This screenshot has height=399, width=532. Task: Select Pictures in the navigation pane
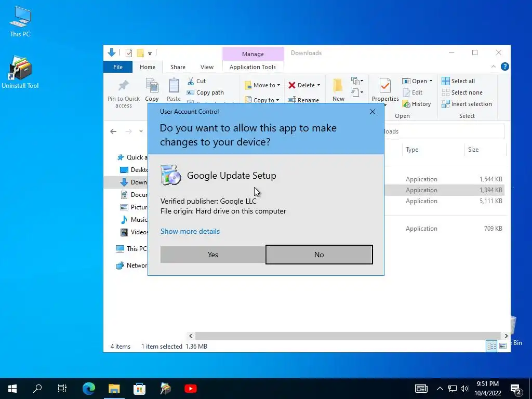(x=134, y=207)
